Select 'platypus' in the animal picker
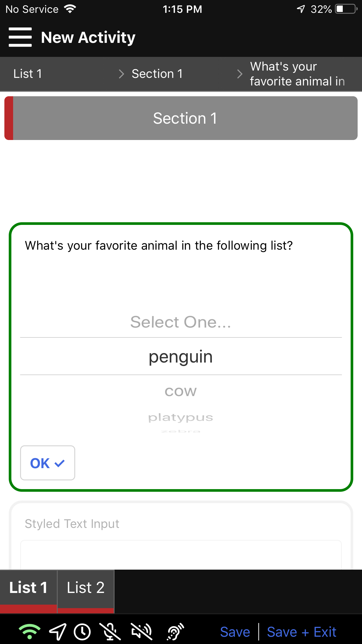Screen dimensions: 362x644 coord(181,417)
